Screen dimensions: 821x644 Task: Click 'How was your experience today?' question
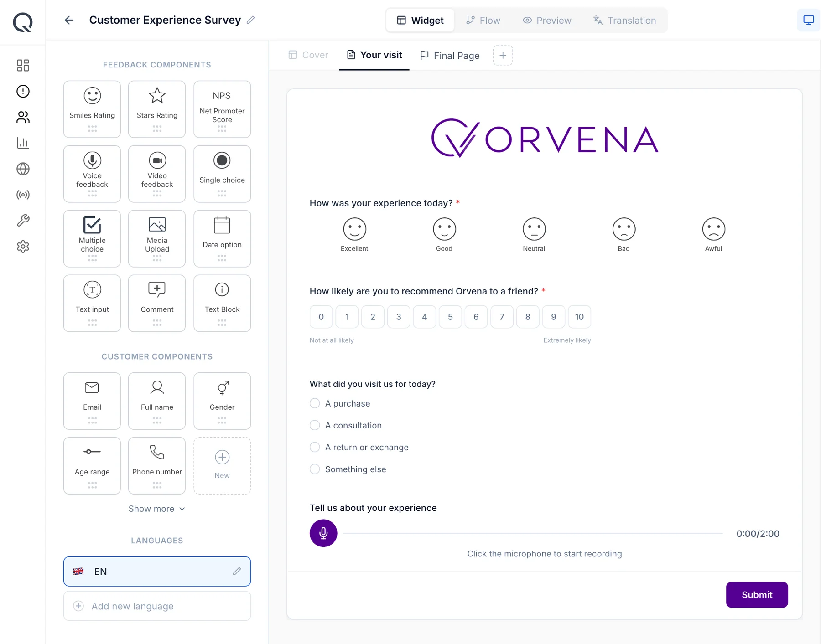381,203
